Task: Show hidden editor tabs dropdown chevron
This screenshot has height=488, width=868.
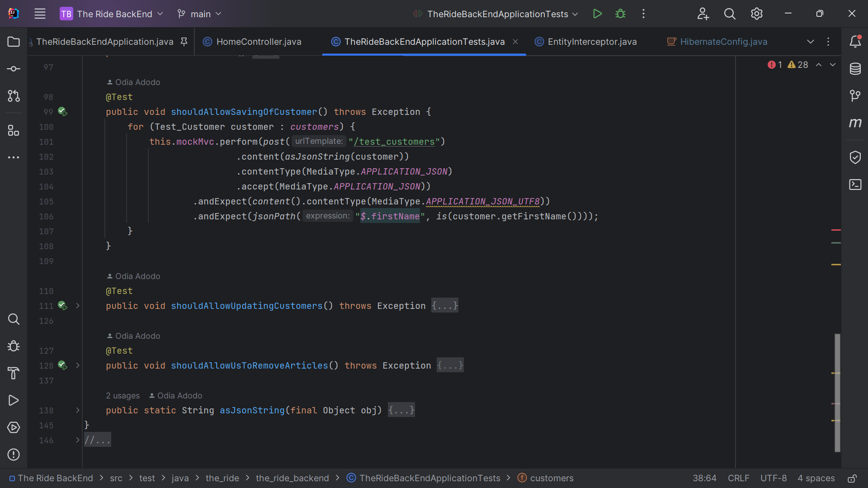Action: coord(810,42)
